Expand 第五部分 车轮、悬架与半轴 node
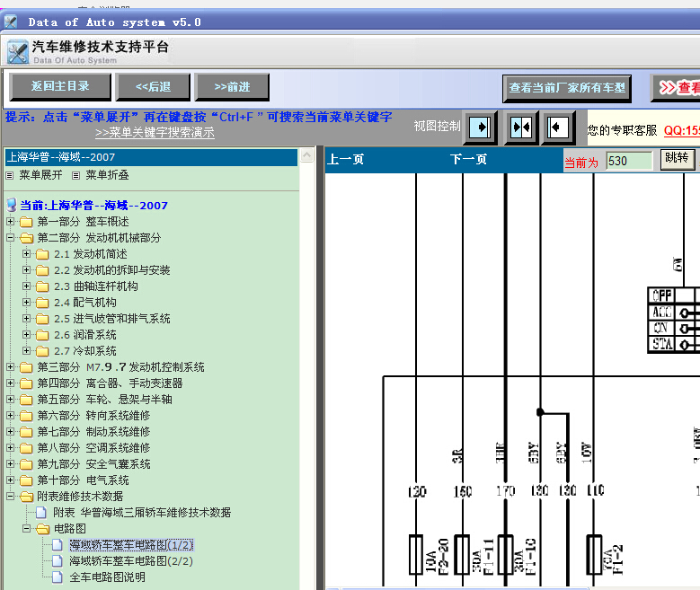This screenshot has height=590, width=700. (x=10, y=399)
